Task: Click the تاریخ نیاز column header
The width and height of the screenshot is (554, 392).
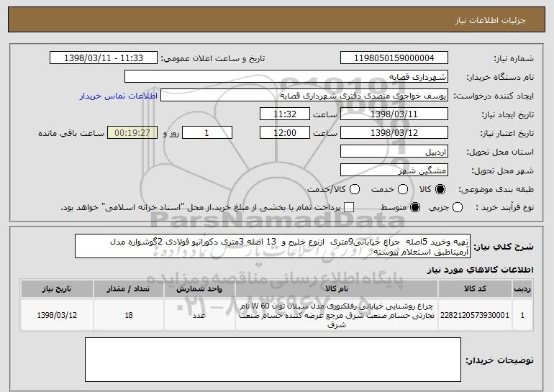Action: (x=57, y=289)
